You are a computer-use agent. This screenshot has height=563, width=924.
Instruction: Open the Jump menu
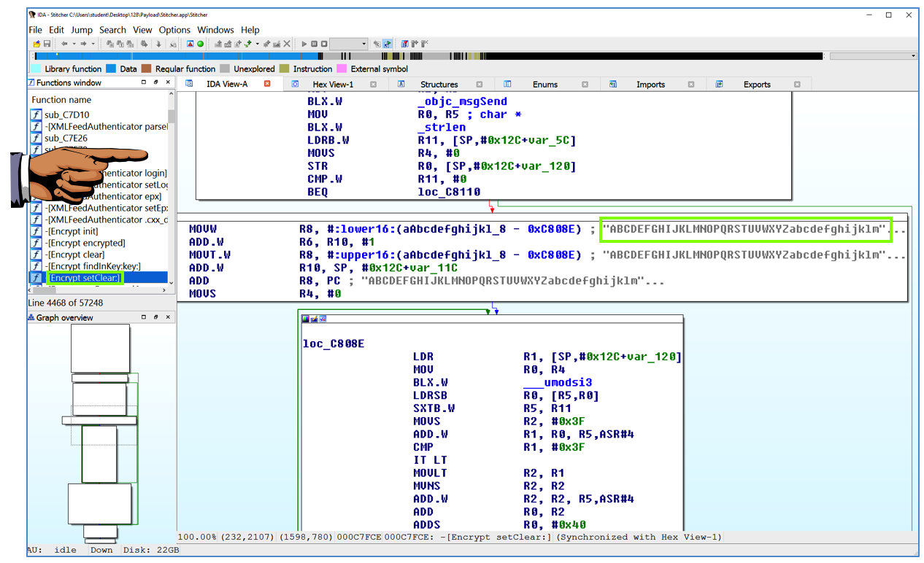pyautogui.click(x=82, y=30)
